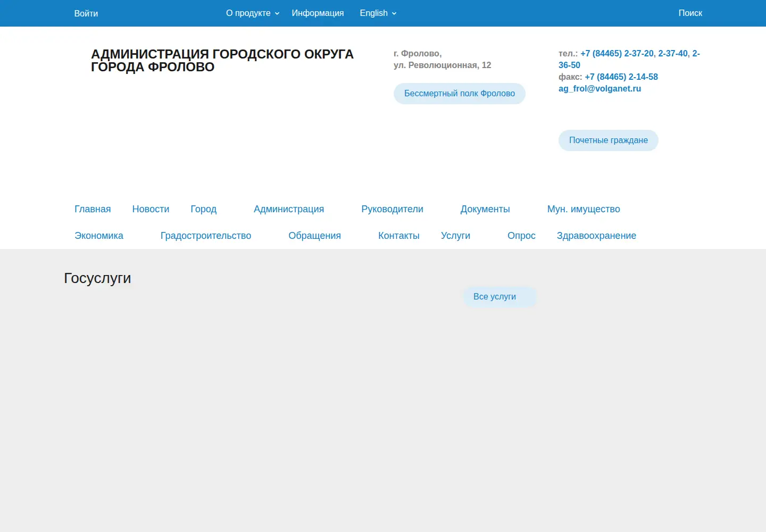Click the Бессмертный полк Фролово button

(x=460, y=94)
